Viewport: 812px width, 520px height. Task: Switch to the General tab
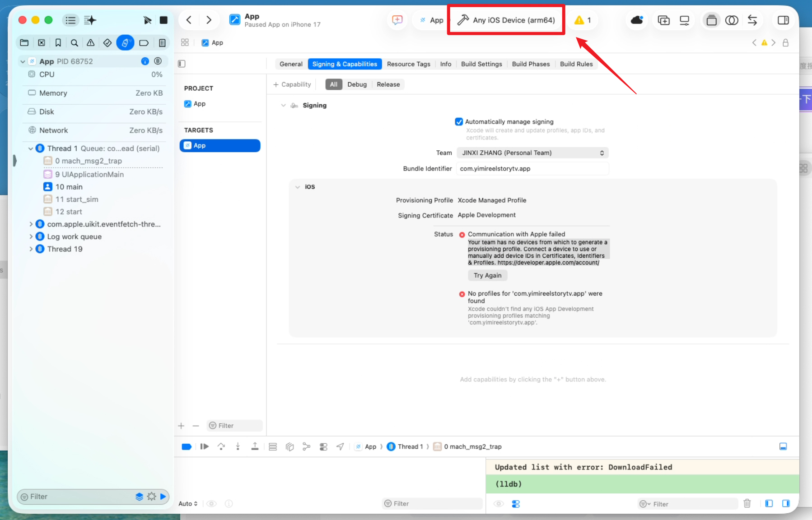pyautogui.click(x=291, y=64)
